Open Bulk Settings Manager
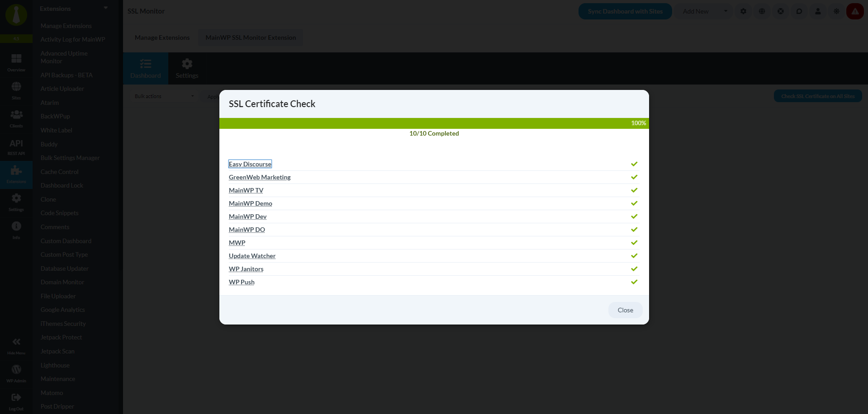 click(70, 158)
